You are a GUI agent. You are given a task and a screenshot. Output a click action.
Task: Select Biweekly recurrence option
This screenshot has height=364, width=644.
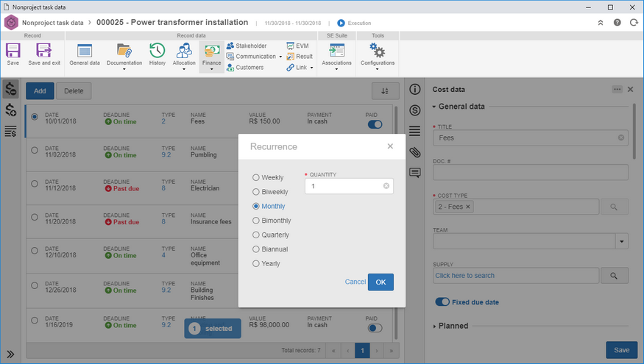click(256, 192)
